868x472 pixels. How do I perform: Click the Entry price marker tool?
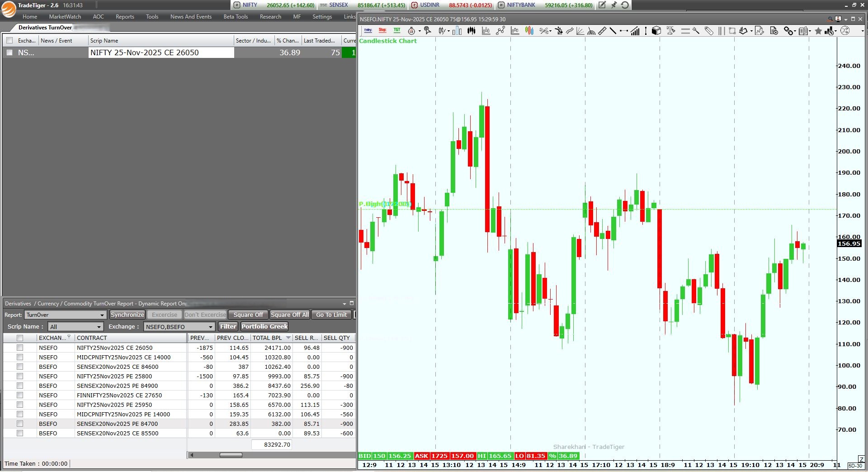(368, 31)
